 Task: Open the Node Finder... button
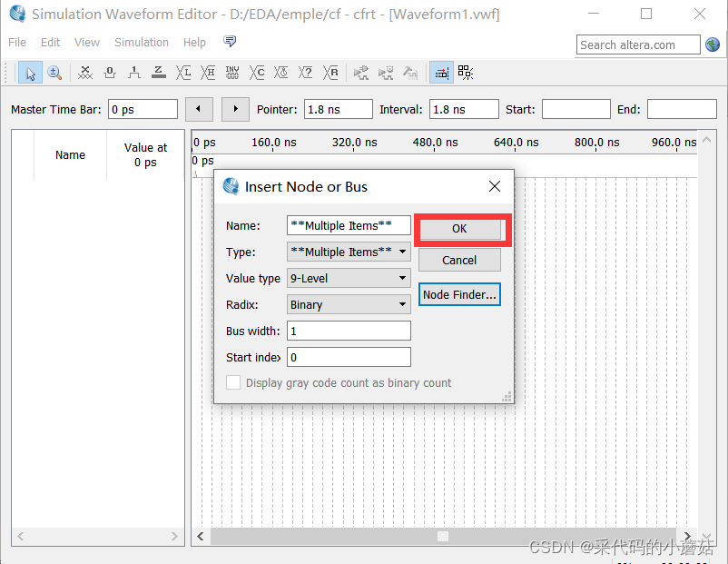tap(459, 294)
